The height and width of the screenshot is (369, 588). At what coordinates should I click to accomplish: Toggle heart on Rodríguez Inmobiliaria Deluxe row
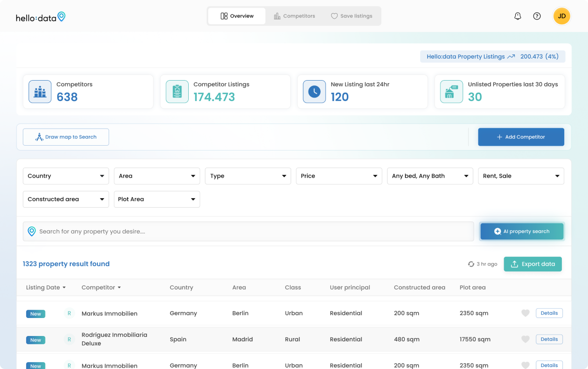point(525,339)
